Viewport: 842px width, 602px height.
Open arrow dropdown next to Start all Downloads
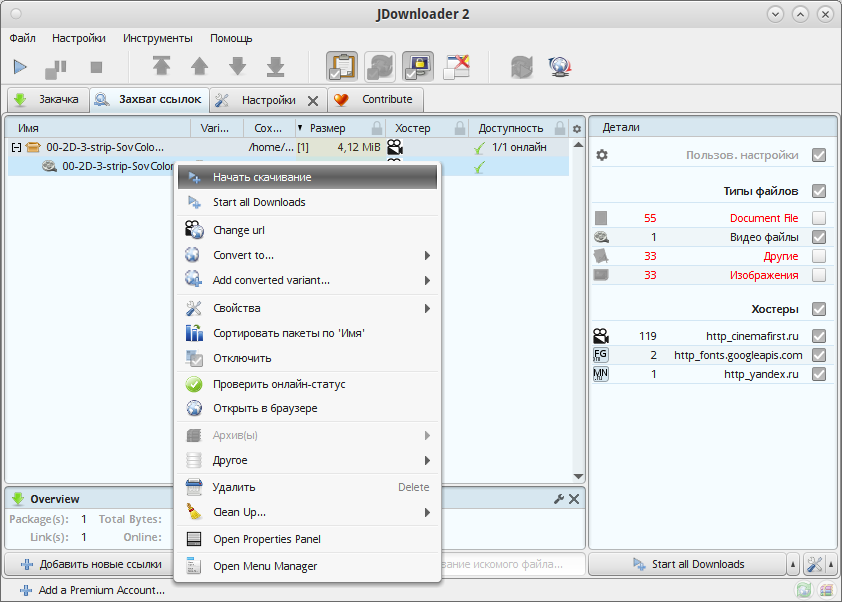[793, 564]
